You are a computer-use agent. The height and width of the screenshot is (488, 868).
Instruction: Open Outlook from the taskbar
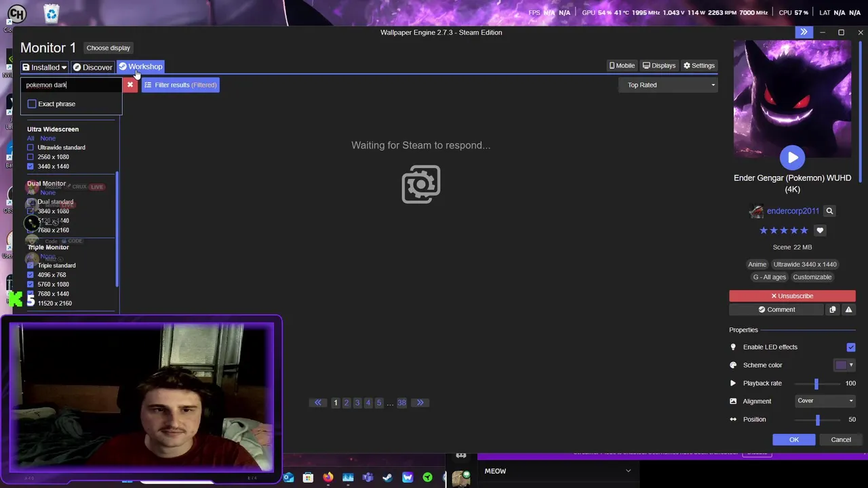(288, 478)
